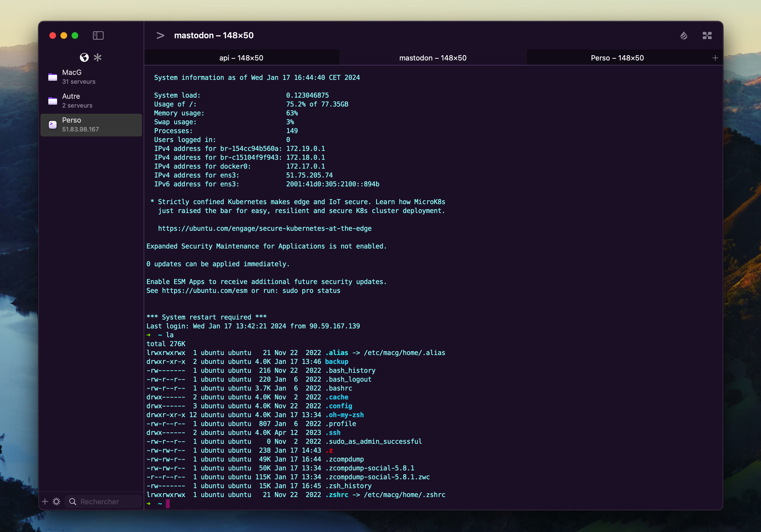This screenshot has width=761, height=532.
Task: Click inside the Rechercher search field
Action: pos(103,501)
